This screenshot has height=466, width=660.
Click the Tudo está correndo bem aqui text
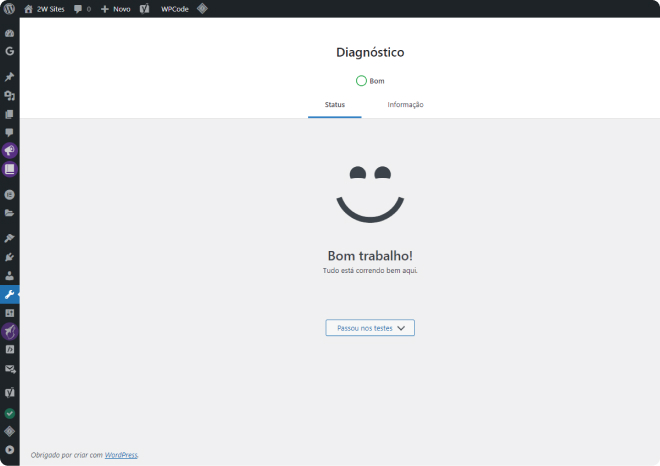click(x=370, y=270)
